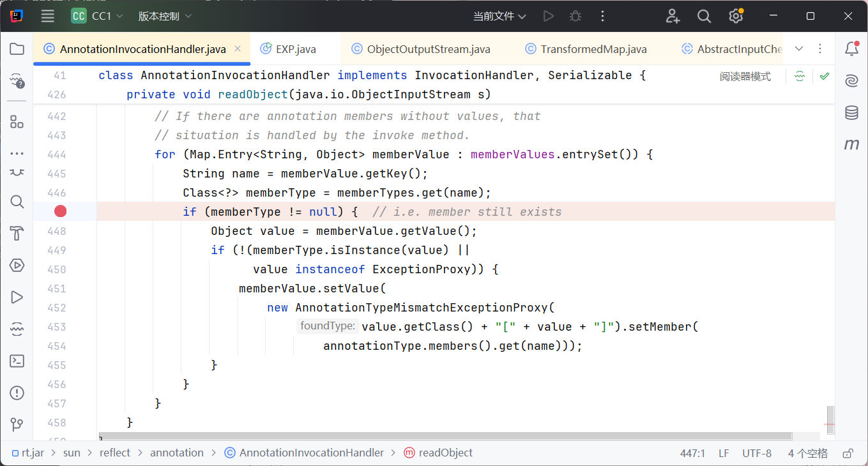Expand the 当前文件 run configuration dropdown
The image size is (868, 466).
499,17
